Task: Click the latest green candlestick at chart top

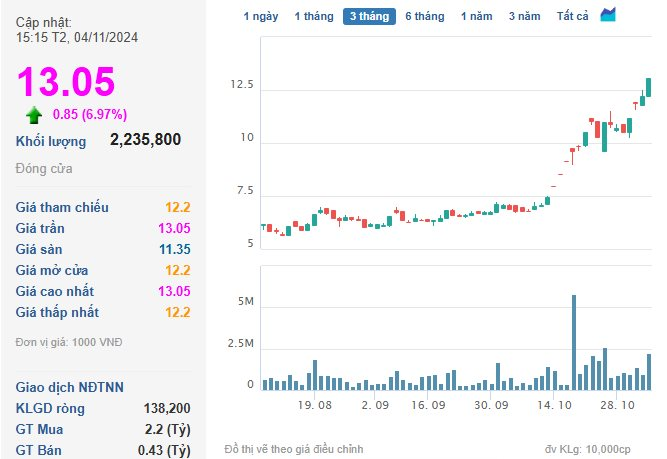Action: click(x=649, y=88)
